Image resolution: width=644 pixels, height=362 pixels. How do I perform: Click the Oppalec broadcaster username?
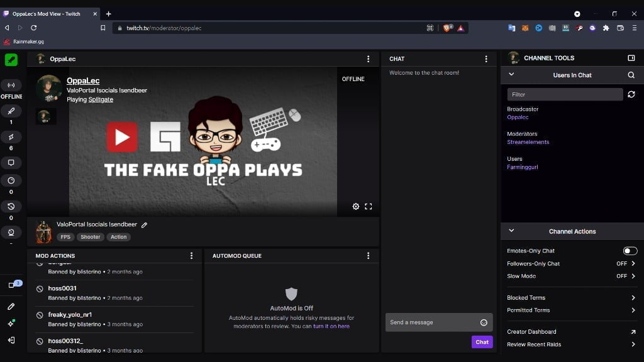(x=518, y=118)
